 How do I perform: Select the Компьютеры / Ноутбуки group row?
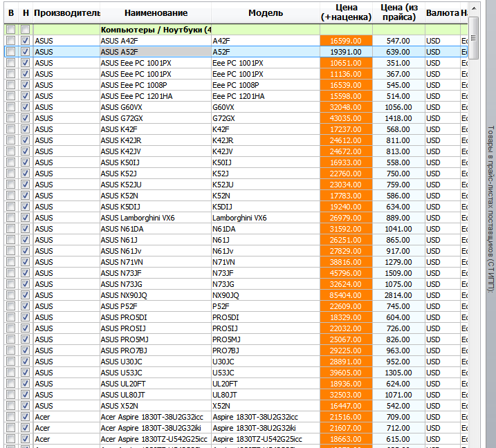point(236,30)
